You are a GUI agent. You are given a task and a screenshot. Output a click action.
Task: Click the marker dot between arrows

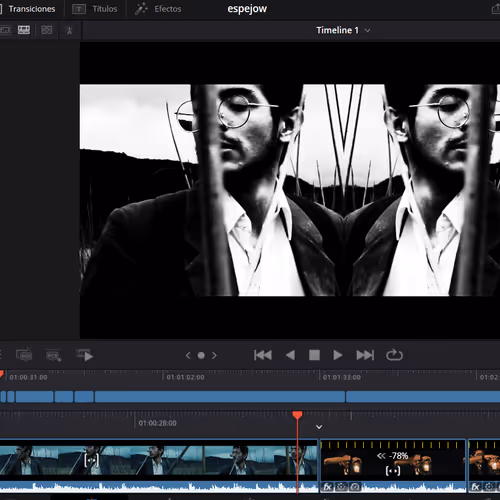pyautogui.click(x=201, y=356)
